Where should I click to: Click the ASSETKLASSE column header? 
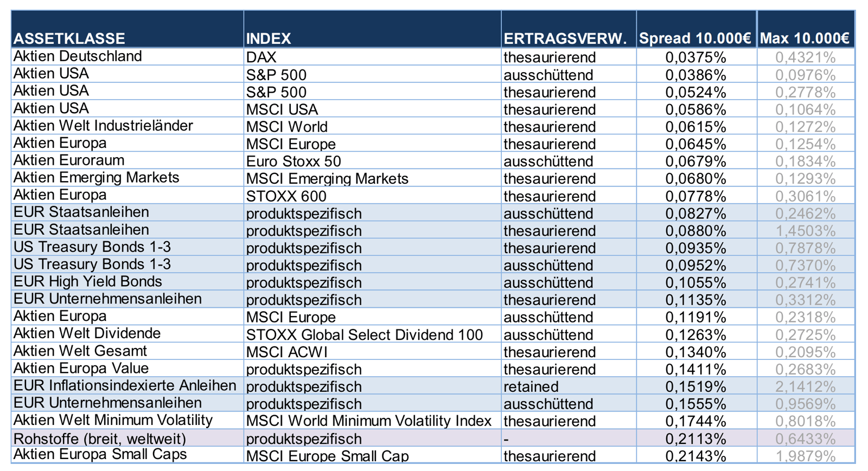click(x=69, y=38)
